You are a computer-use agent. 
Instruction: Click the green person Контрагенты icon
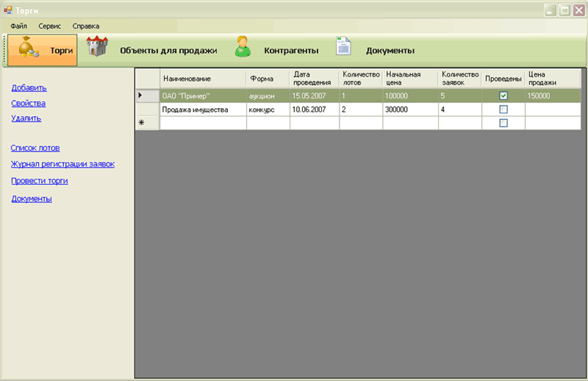[x=243, y=46]
